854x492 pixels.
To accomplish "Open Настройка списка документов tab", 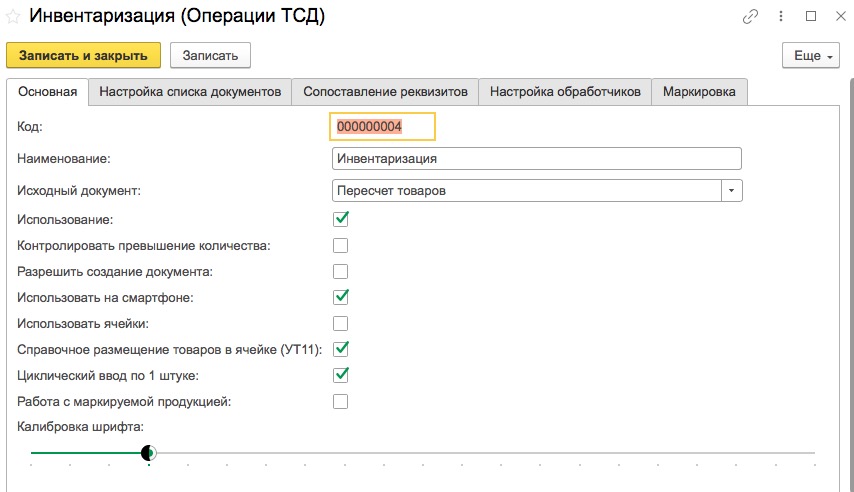I will pos(190,92).
